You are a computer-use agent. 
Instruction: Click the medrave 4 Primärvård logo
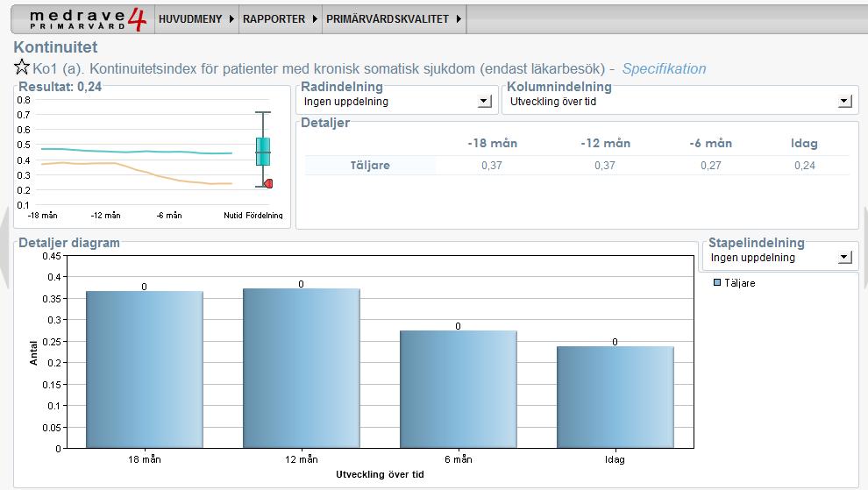click(88, 19)
